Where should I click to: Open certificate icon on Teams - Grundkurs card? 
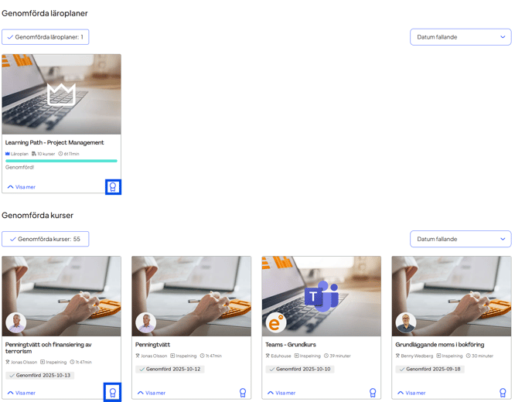coord(373,393)
